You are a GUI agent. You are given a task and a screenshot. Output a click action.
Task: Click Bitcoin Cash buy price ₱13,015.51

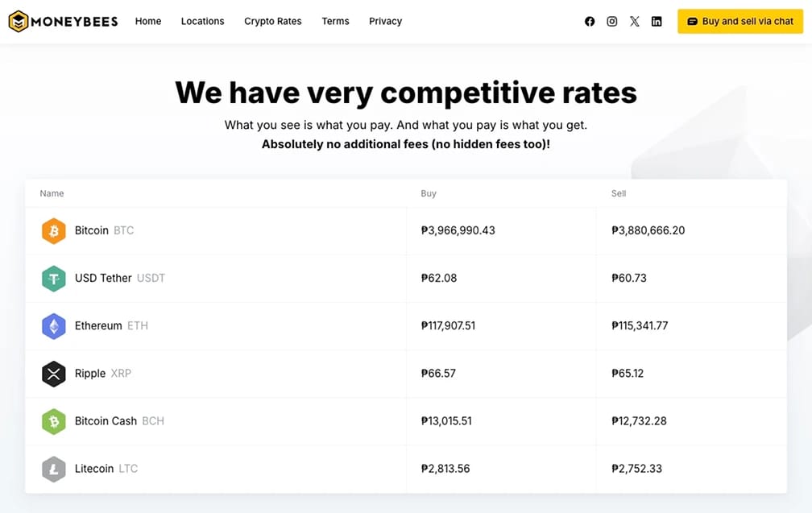(x=447, y=421)
